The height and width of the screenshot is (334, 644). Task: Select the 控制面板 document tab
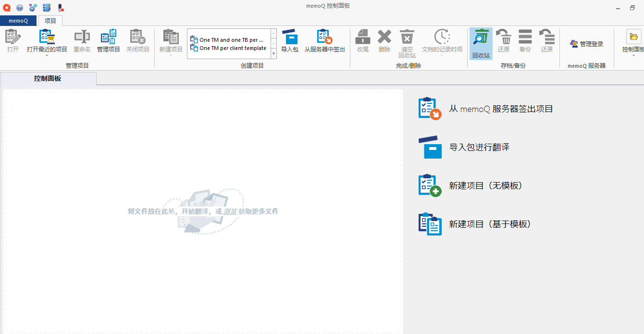pos(48,78)
